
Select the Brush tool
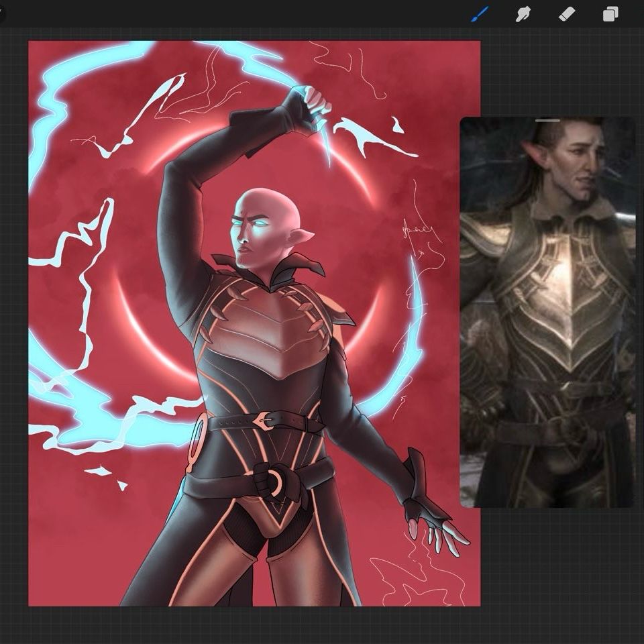pyautogui.click(x=480, y=14)
